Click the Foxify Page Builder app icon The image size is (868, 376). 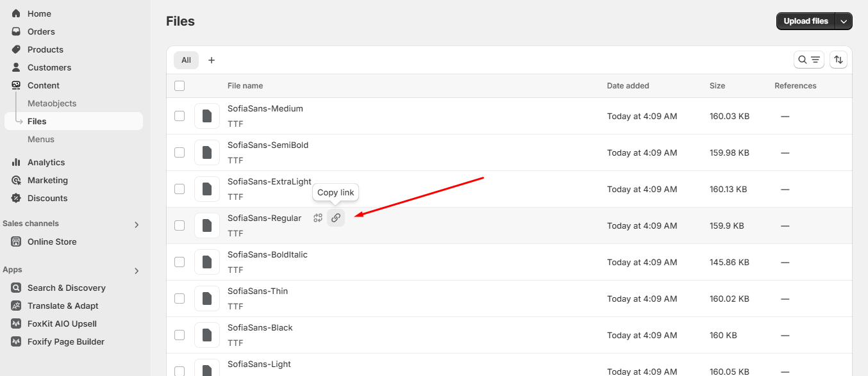click(16, 341)
